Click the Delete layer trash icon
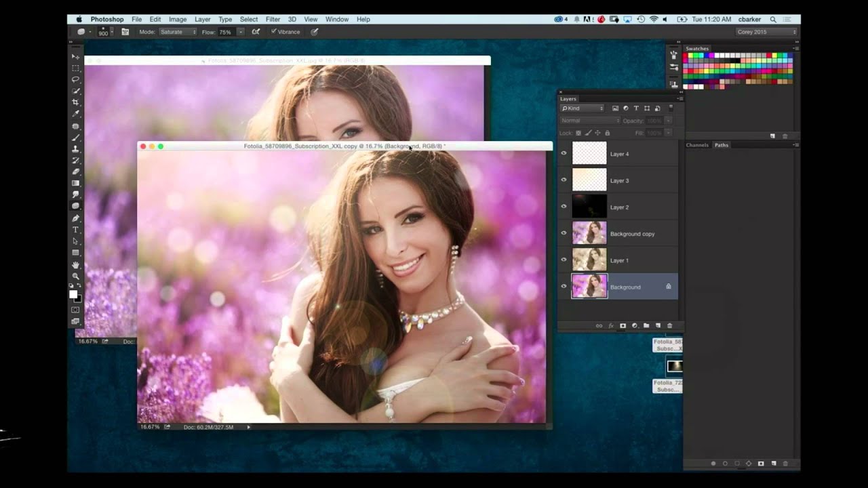Image resolution: width=868 pixels, height=488 pixels. [x=670, y=326]
